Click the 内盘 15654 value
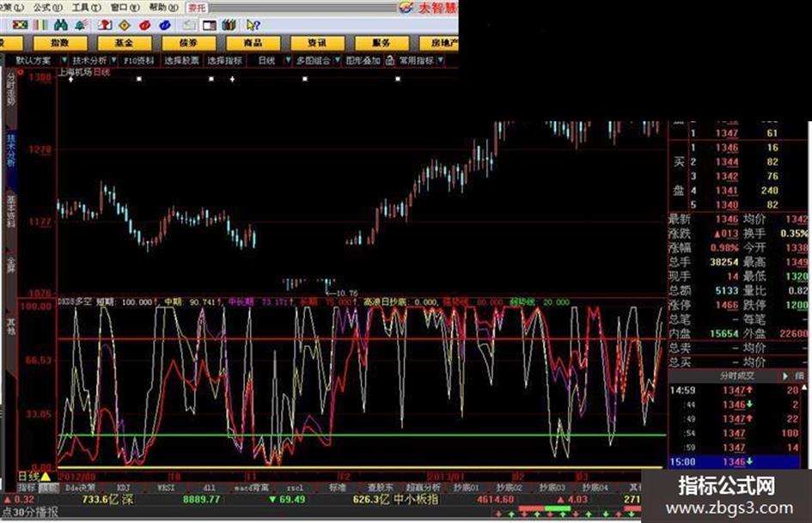 coord(724,333)
